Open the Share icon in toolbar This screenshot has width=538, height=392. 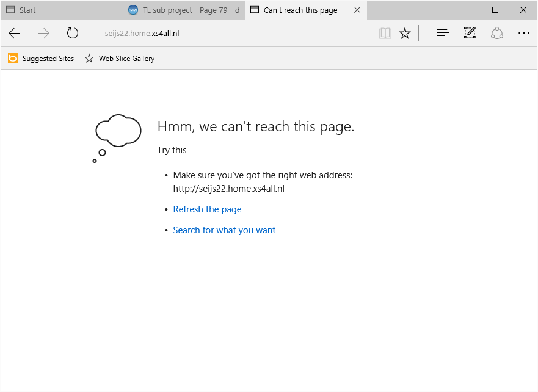coord(497,33)
